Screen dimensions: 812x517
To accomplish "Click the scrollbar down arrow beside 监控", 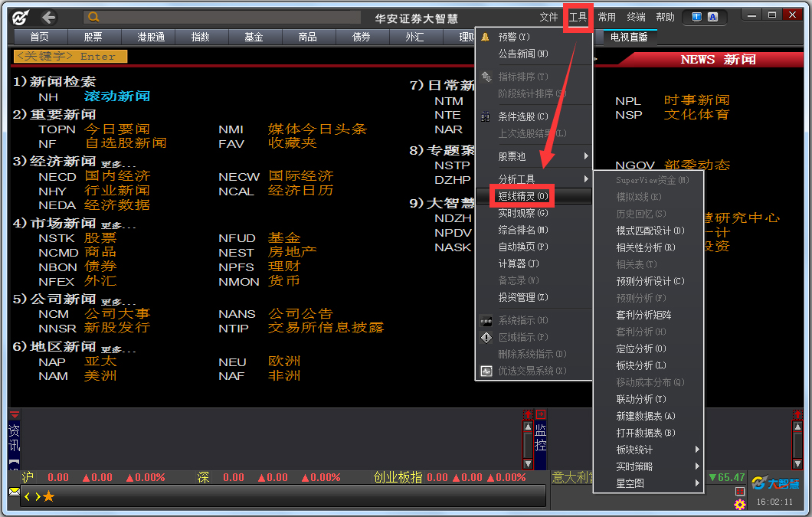I will tap(528, 463).
